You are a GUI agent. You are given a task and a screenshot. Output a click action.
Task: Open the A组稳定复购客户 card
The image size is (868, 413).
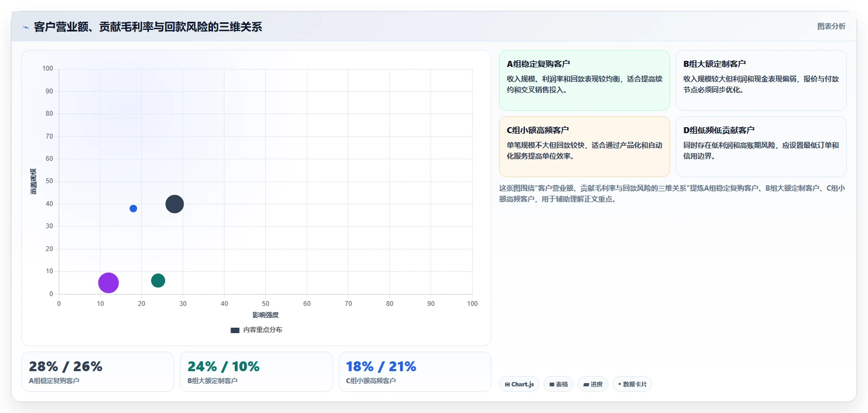tap(584, 80)
